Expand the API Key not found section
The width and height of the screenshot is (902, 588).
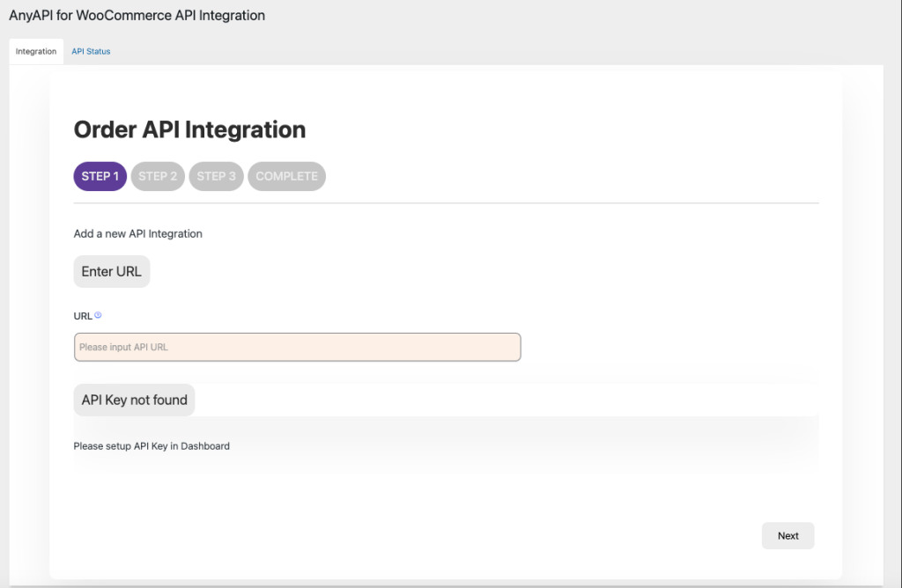[134, 400]
